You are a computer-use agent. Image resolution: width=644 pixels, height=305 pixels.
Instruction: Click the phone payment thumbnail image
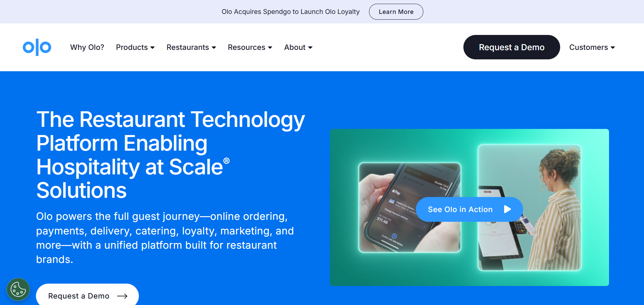point(410,208)
